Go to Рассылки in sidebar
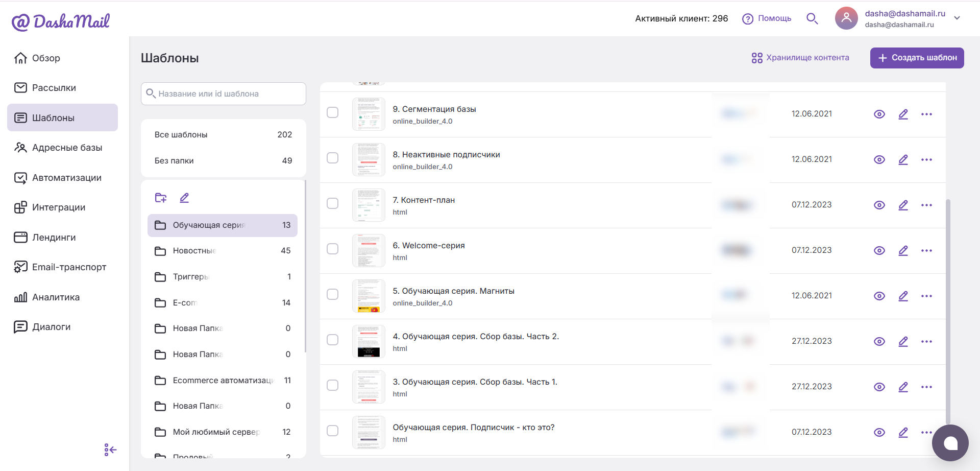The height and width of the screenshot is (471, 980). tap(62, 88)
